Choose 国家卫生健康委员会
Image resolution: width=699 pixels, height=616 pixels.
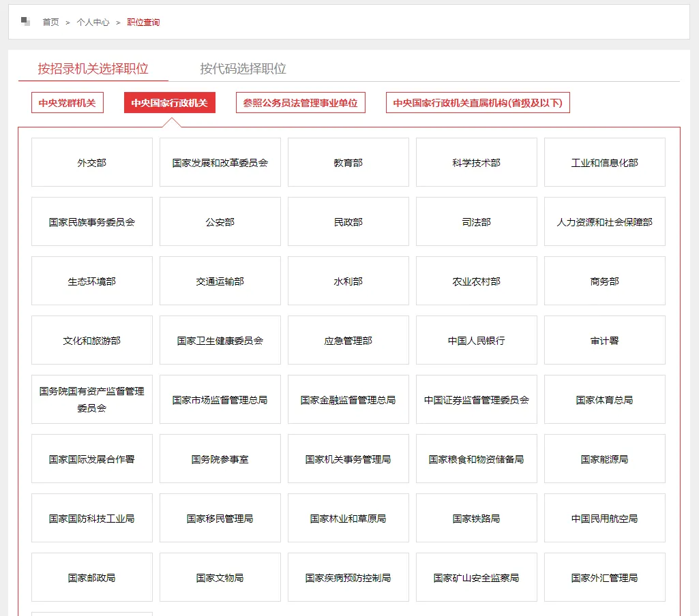point(220,340)
